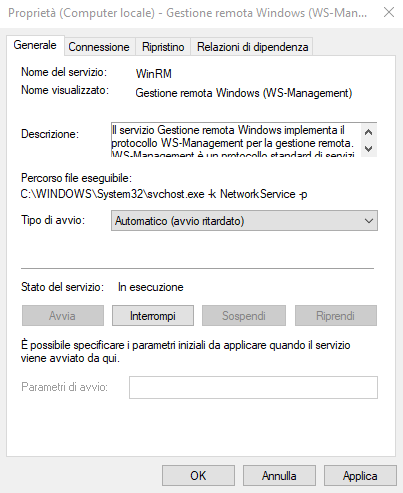Open the Connessione tab
The image size is (403, 493).
99,47
